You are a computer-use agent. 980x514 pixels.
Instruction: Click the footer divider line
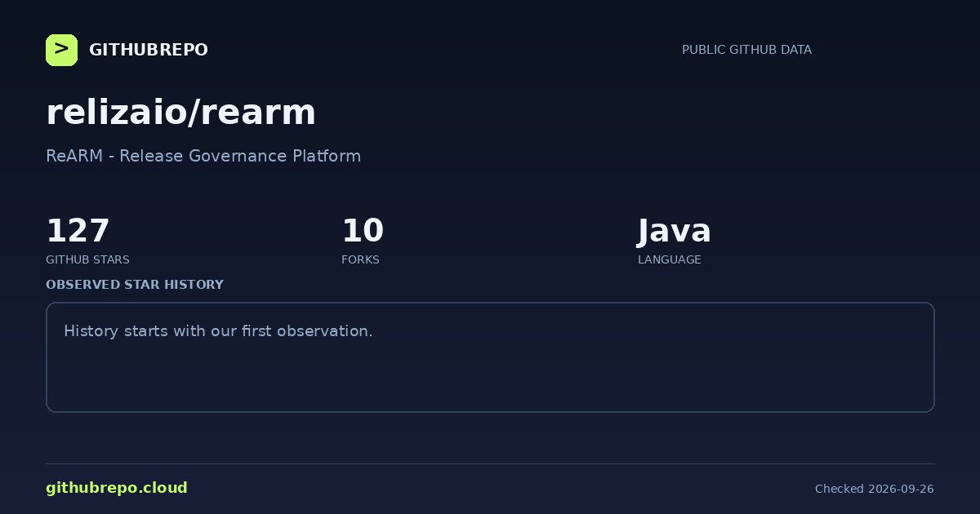(x=490, y=463)
